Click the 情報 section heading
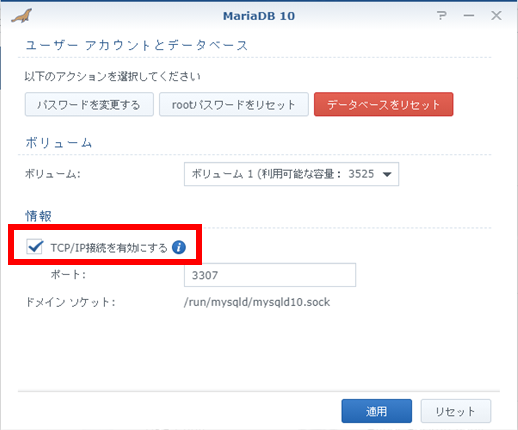The image size is (518, 430). [39, 216]
